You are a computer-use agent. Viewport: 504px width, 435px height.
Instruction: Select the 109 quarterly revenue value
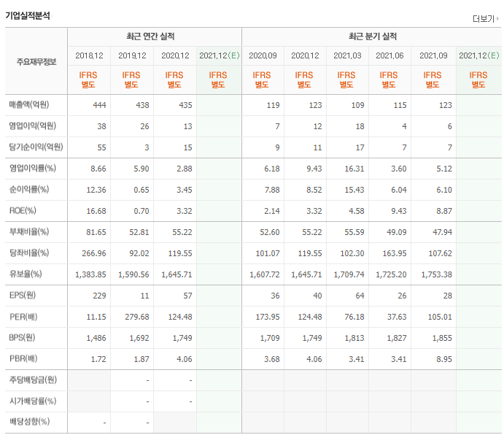[x=357, y=105]
